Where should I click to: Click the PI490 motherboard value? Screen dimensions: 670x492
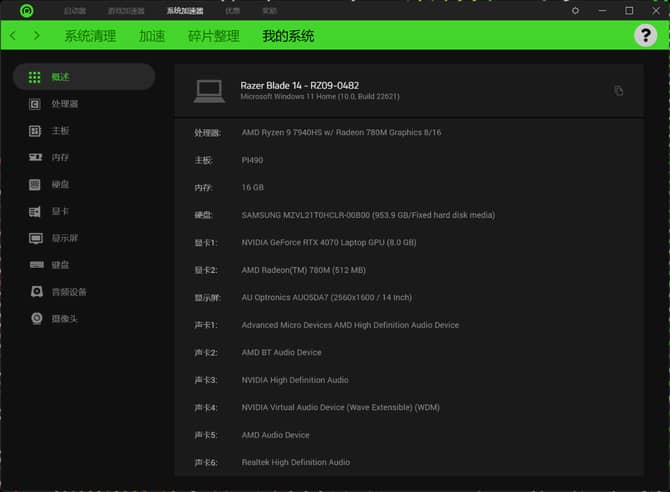coord(253,160)
